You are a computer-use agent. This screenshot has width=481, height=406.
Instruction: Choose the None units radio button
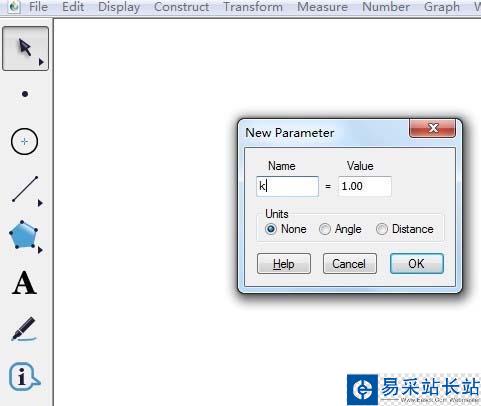tap(271, 229)
